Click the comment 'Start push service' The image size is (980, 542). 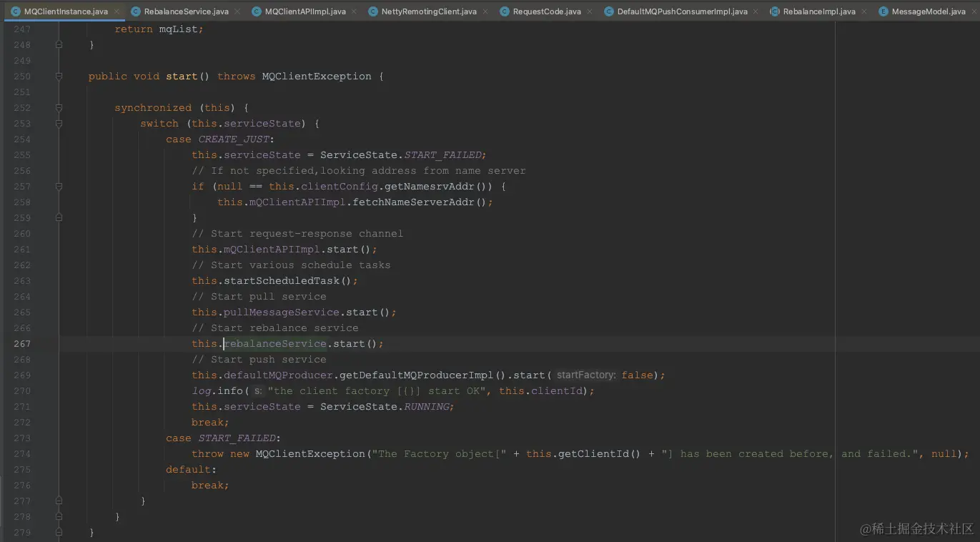[259, 360]
